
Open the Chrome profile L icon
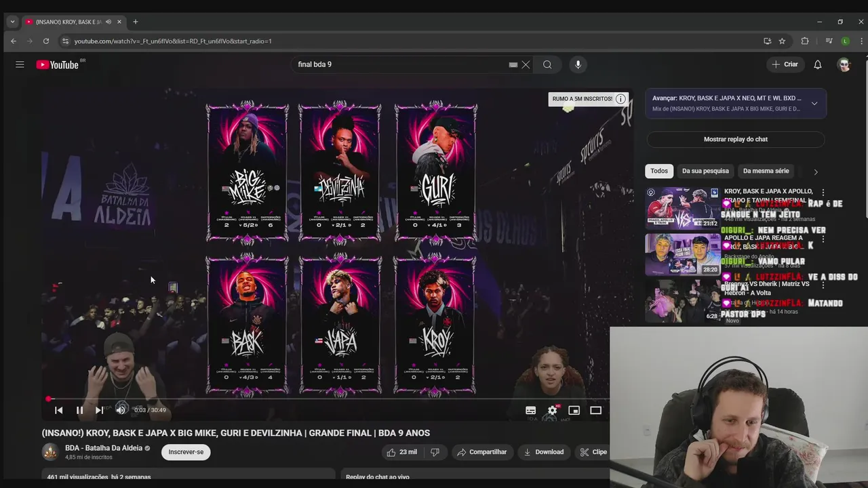tap(845, 41)
